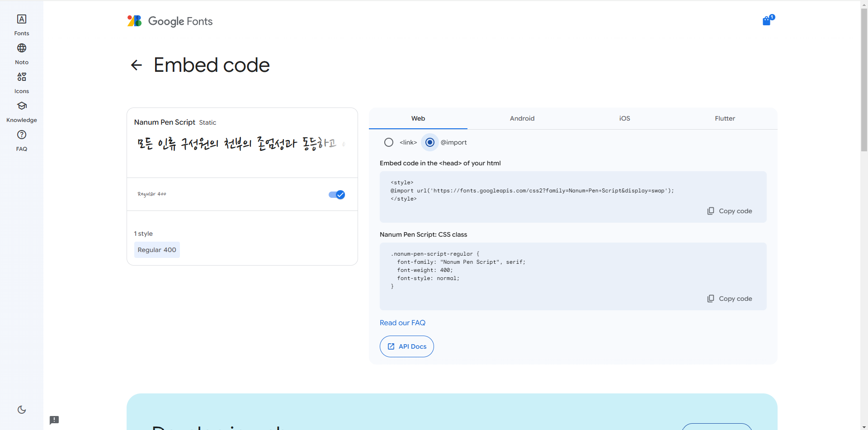Viewport: 868px width, 430px height.
Task: Click the Nanum Pen Script font name
Action: tap(165, 122)
